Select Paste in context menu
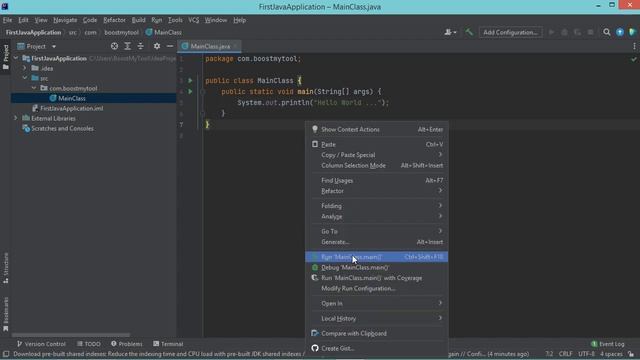 [x=376, y=144]
